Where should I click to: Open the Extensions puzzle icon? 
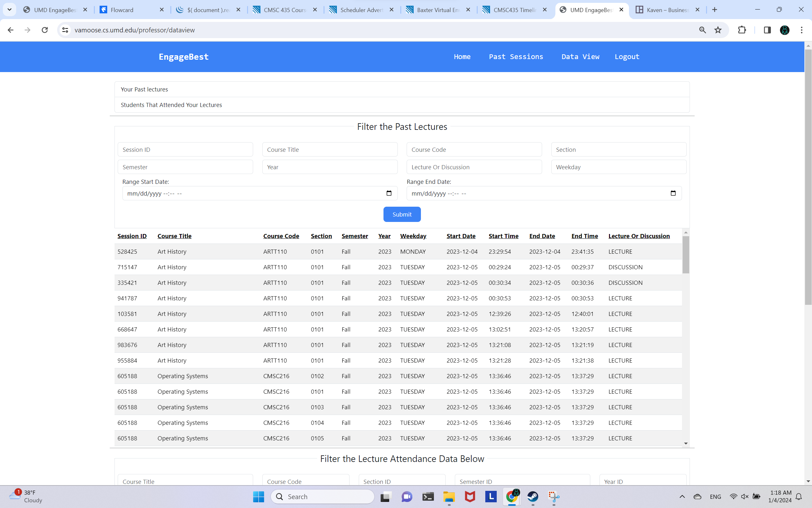(742, 30)
